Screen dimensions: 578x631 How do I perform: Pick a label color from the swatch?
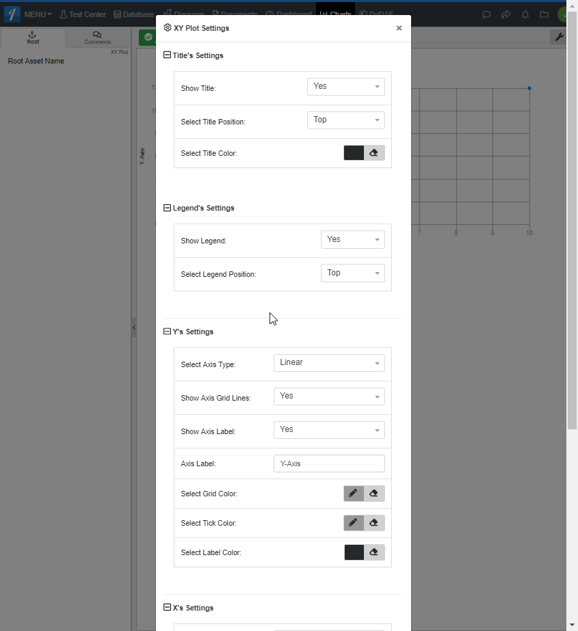click(x=354, y=553)
